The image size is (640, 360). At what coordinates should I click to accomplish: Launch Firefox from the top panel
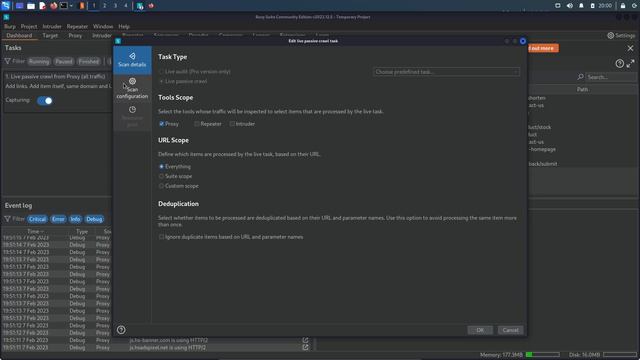[x=53, y=6]
